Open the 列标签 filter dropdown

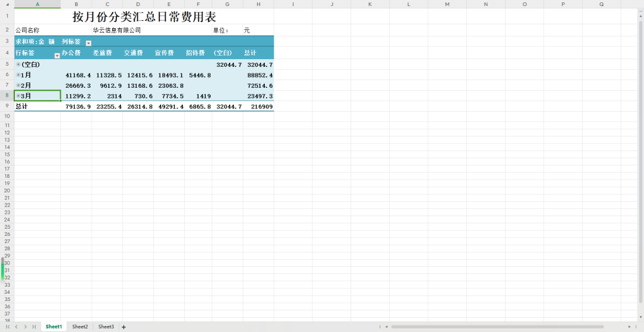[x=88, y=43]
